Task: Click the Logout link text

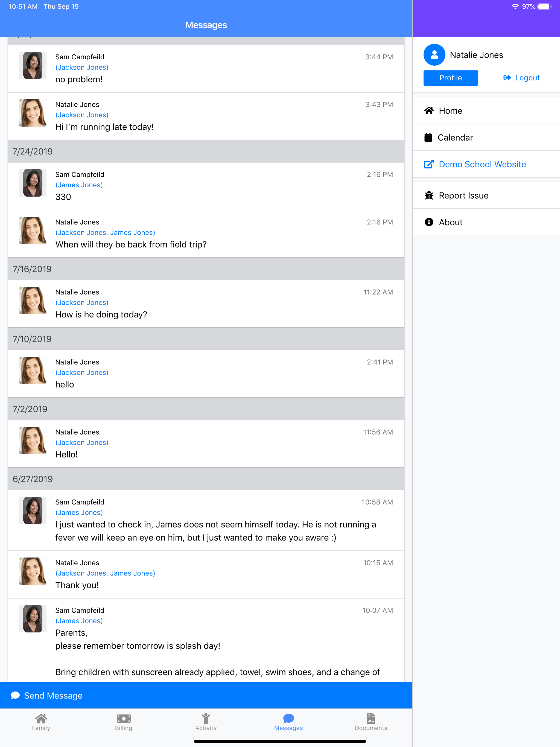Action: coord(527,78)
